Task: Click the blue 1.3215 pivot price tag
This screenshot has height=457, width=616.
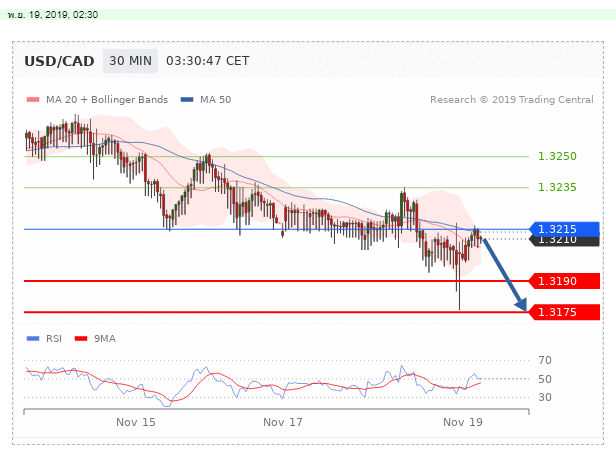Action: click(x=565, y=229)
